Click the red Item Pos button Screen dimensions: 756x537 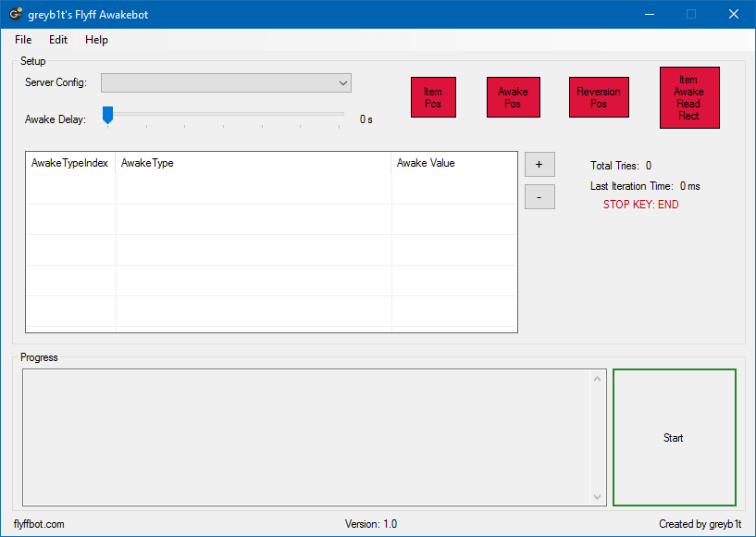pos(433,97)
